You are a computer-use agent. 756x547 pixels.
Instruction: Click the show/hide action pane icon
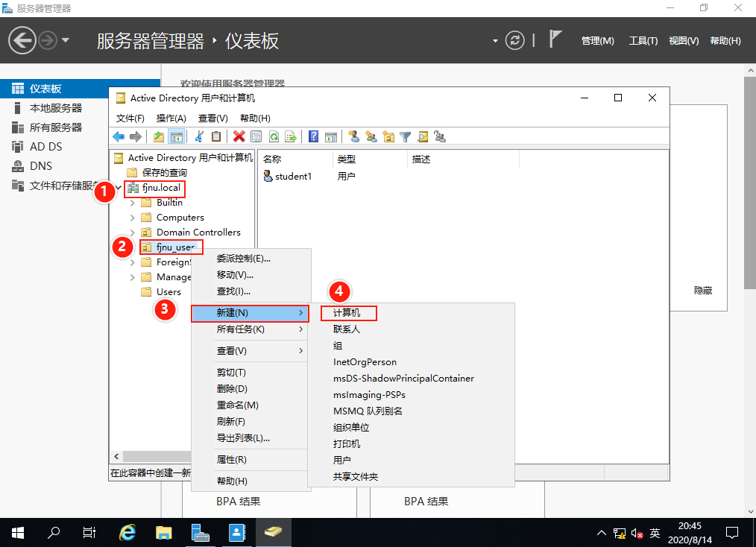(331, 137)
